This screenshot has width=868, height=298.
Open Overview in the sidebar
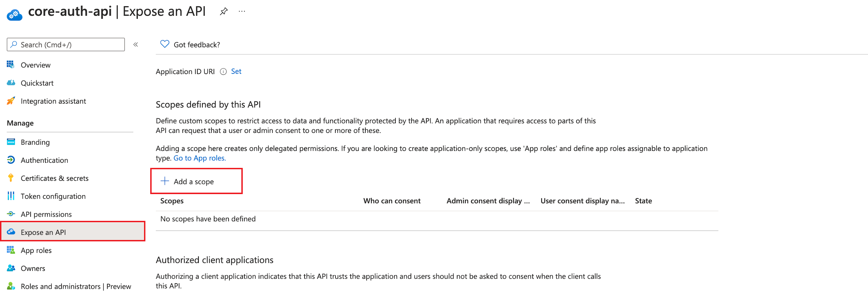35,65
